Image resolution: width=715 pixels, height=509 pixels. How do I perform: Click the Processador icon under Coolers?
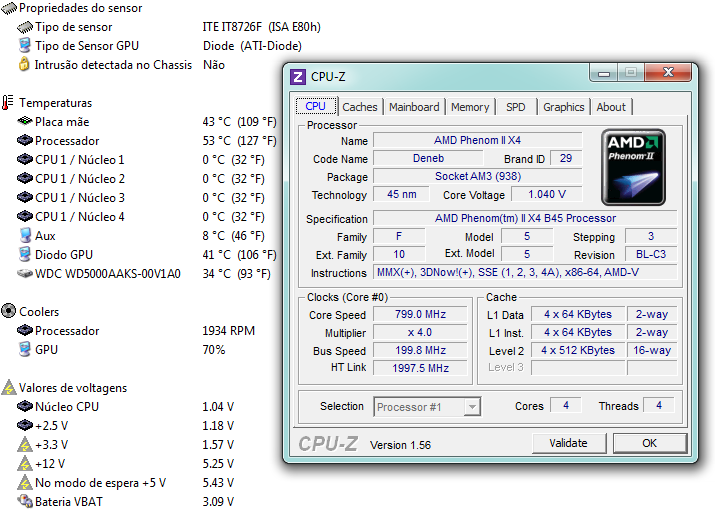(x=25, y=330)
